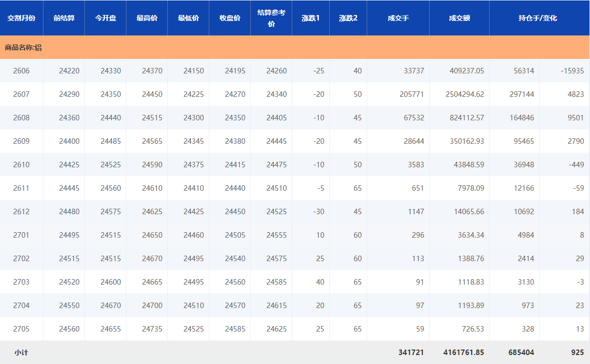Click volume value 28644
This screenshot has width=590, height=364.
[x=414, y=141]
